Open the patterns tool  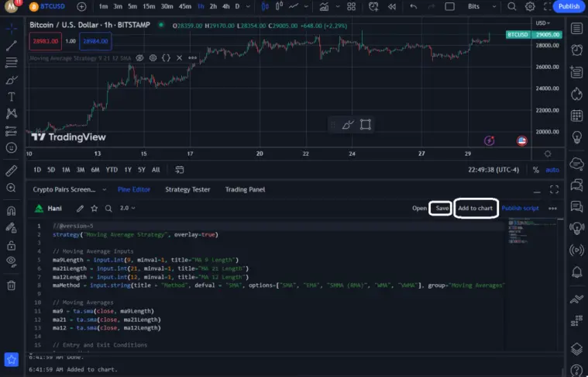click(12, 113)
